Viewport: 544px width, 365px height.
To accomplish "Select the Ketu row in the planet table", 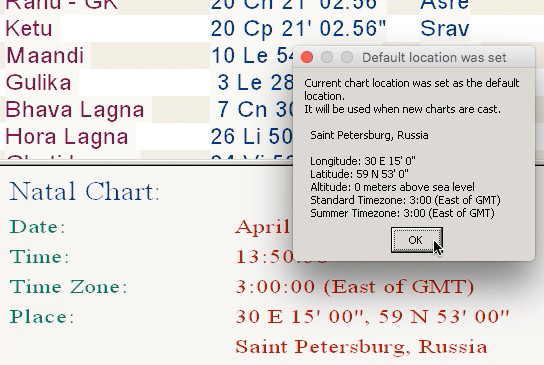I will tap(272, 28).
